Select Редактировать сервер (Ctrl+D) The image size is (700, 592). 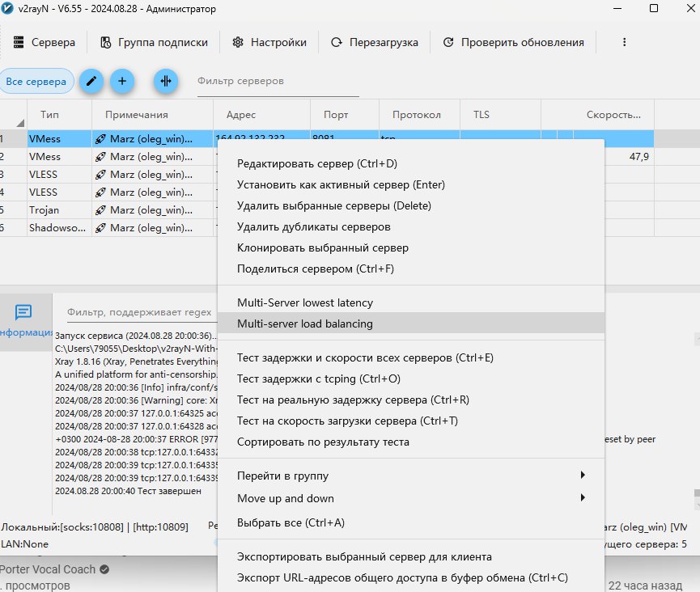point(317,163)
